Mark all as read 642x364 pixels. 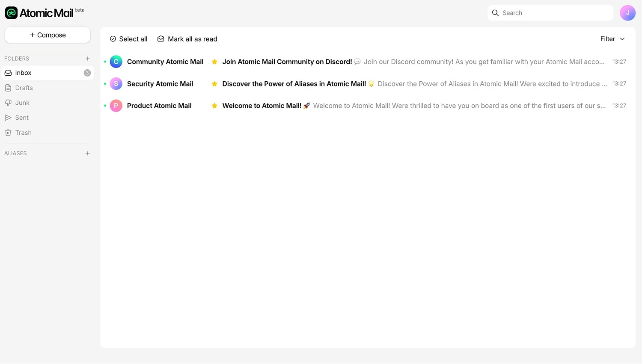(x=187, y=39)
